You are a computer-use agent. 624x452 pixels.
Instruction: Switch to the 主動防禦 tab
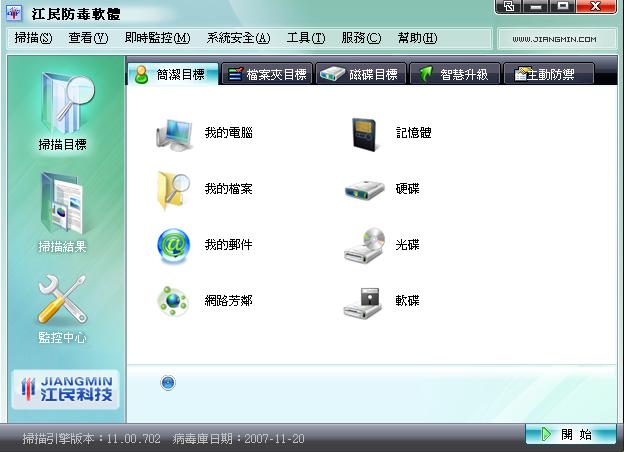549,74
